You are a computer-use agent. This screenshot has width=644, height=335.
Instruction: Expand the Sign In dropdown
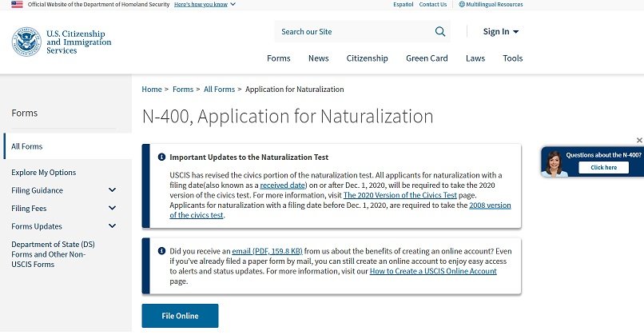coord(501,32)
